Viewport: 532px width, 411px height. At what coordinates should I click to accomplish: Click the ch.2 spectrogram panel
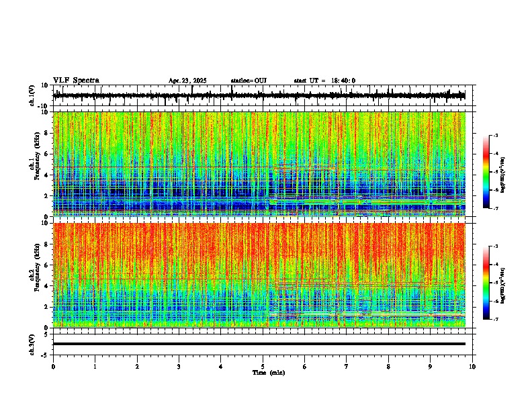pos(259,275)
